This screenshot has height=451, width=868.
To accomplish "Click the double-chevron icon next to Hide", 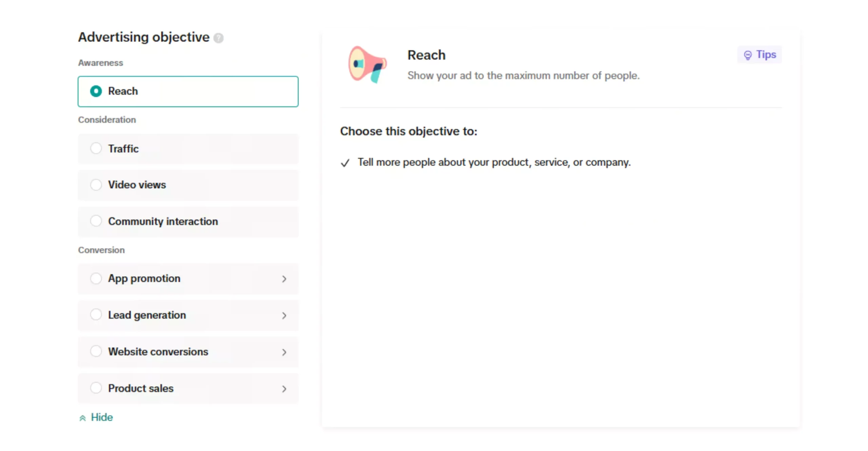I will click(82, 418).
